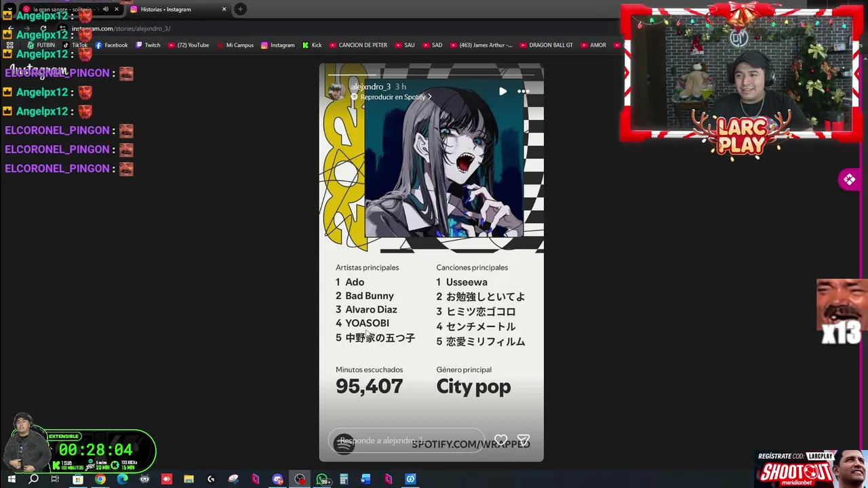Open File Explorer from the taskbar

[x=189, y=479]
